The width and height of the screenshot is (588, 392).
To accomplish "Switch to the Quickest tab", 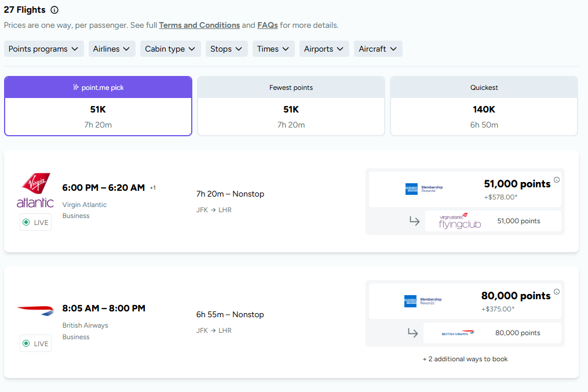I will [x=484, y=106].
